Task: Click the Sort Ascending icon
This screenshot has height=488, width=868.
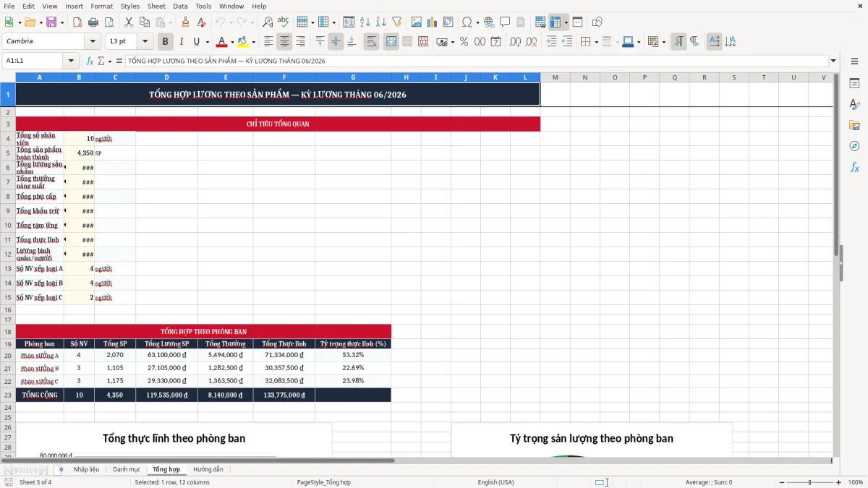Action: point(365,22)
